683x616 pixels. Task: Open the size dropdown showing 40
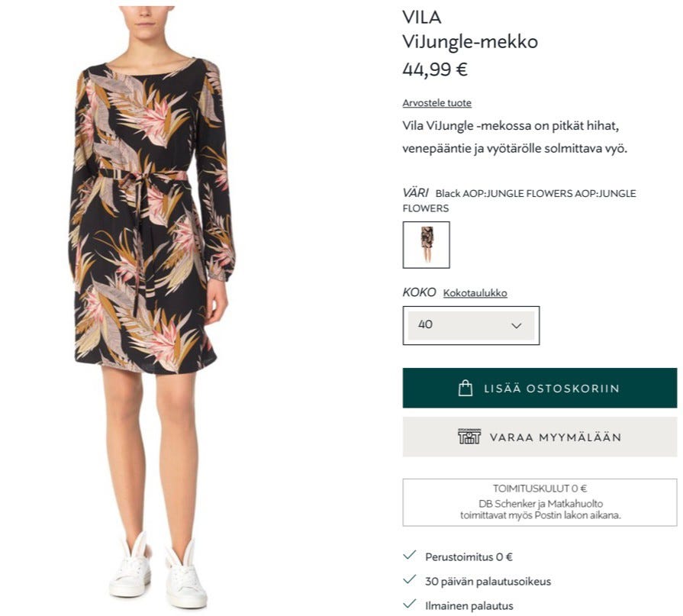pos(471,325)
